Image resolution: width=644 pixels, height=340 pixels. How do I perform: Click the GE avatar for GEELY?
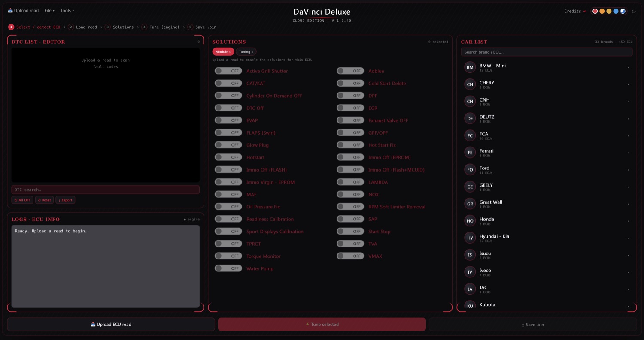(x=470, y=187)
